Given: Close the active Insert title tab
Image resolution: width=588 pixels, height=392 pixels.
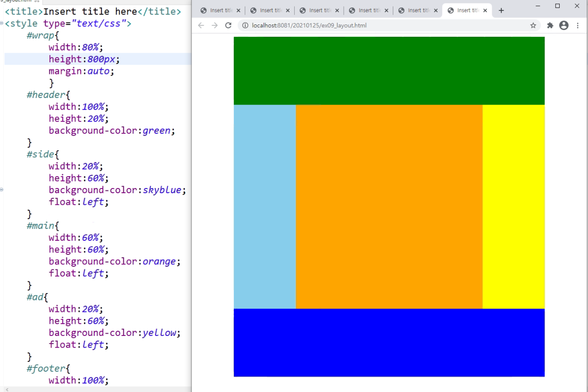Looking at the screenshot, I should click(485, 10).
